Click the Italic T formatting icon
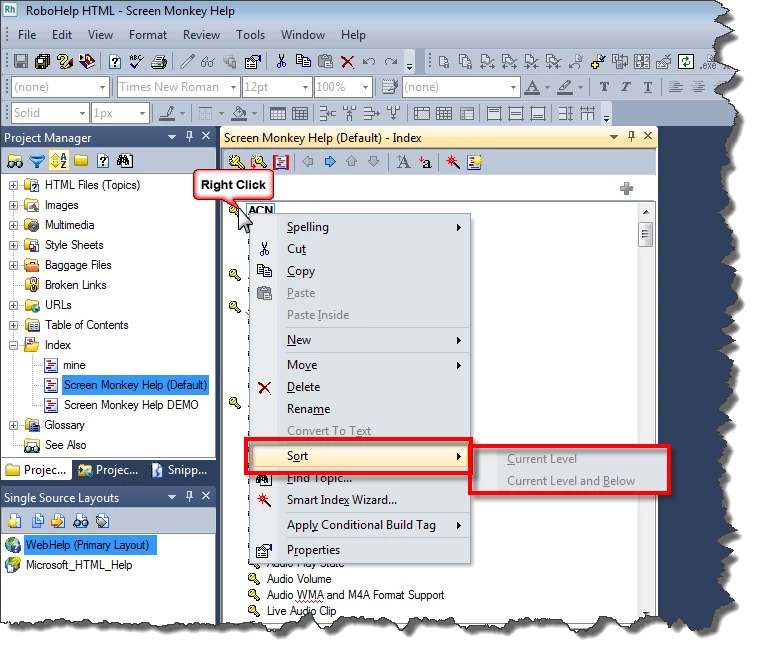Image resolution: width=761 pixels, height=656 pixels. click(626, 87)
